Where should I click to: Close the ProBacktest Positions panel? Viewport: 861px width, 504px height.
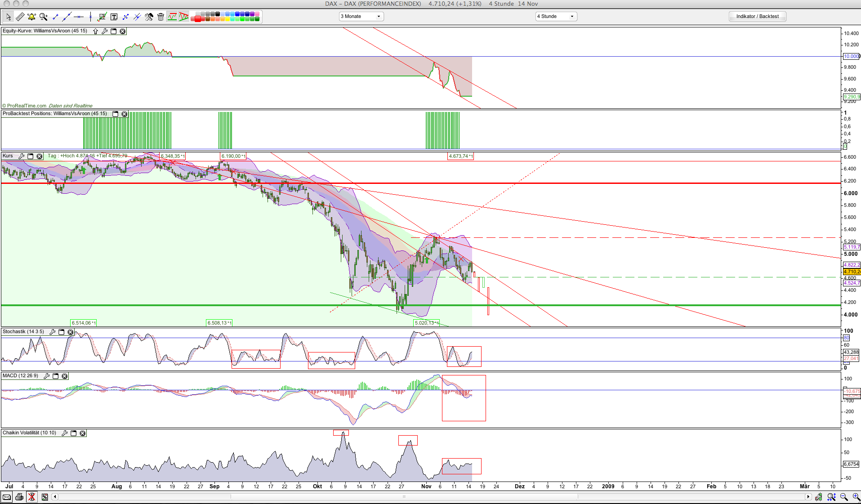[125, 114]
